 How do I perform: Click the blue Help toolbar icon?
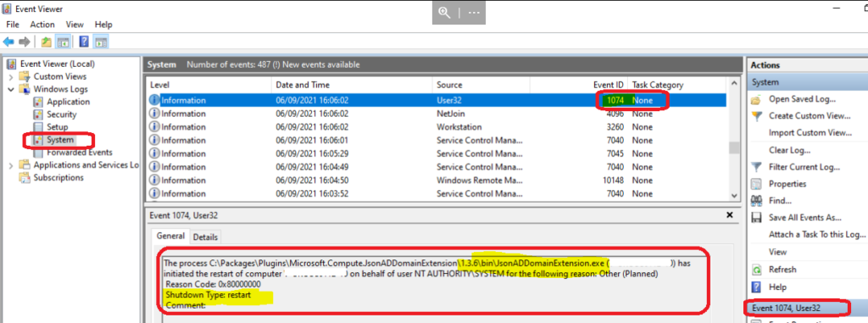(84, 42)
